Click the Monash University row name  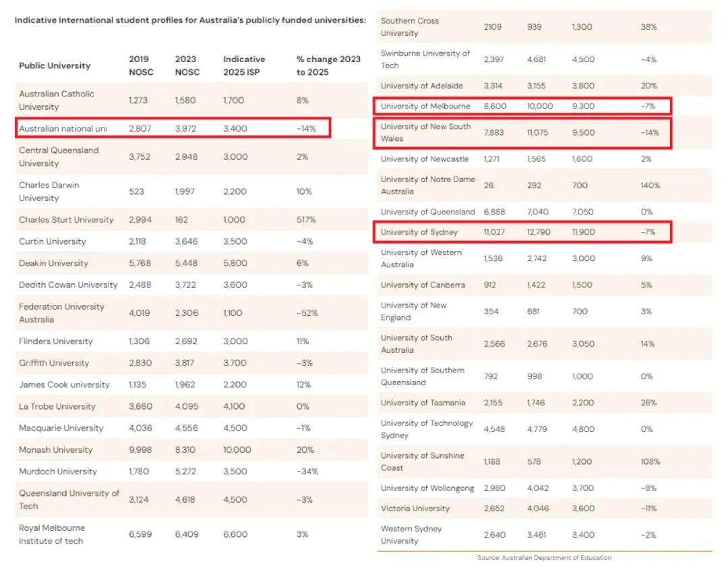tap(56, 450)
